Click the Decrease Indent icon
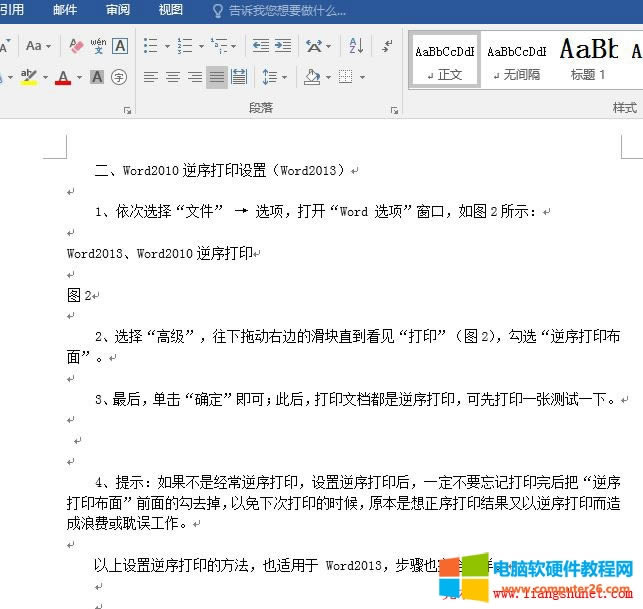The image size is (643, 609). point(261,46)
